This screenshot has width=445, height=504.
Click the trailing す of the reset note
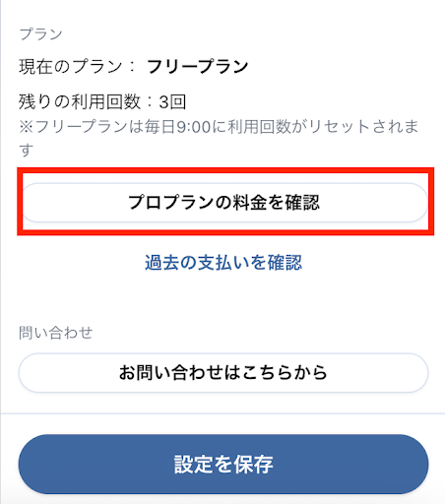(27, 150)
